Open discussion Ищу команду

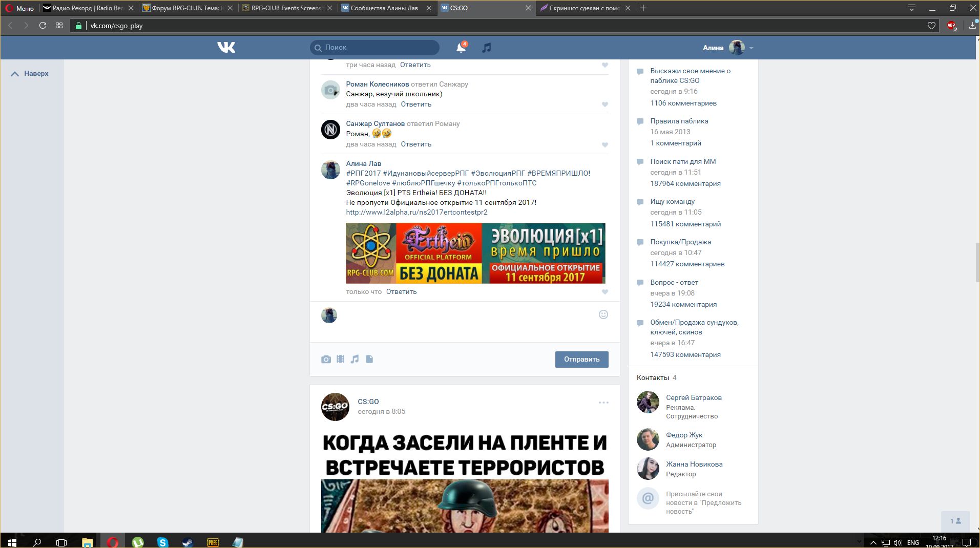672,202
